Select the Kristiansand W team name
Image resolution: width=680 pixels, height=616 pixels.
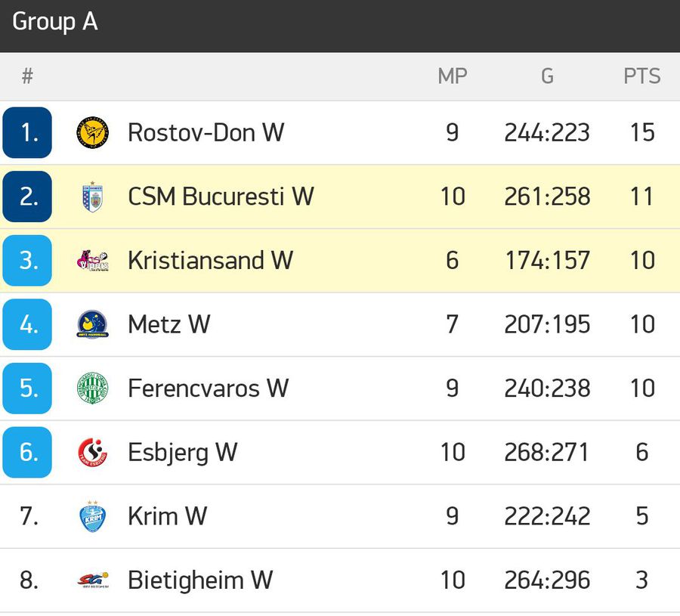point(210,261)
